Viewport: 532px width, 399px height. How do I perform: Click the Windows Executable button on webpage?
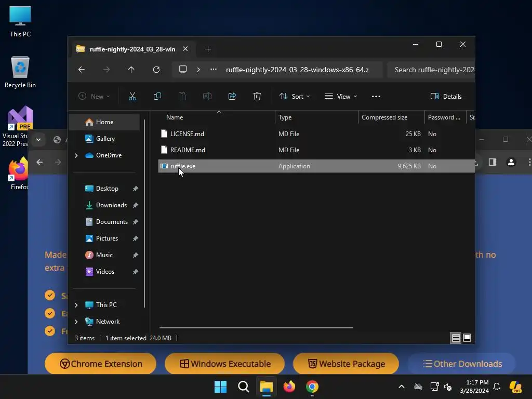point(224,364)
